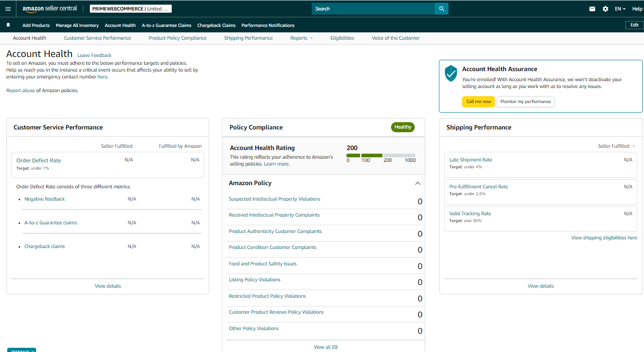The height and width of the screenshot is (352, 644).
Task: Select Manage All Inventory shortcut
Action: pyautogui.click(x=77, y=25)
